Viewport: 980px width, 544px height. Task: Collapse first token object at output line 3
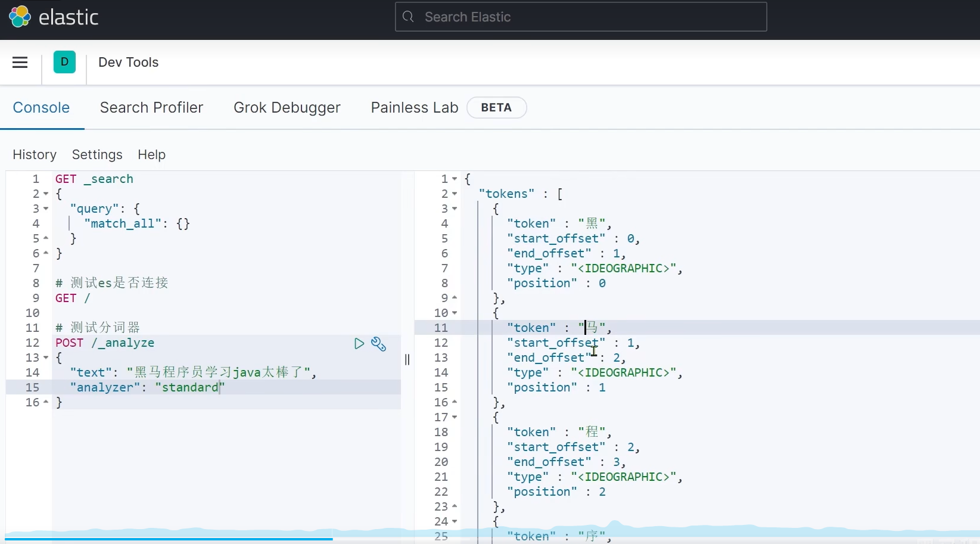[x=455, y=209]
